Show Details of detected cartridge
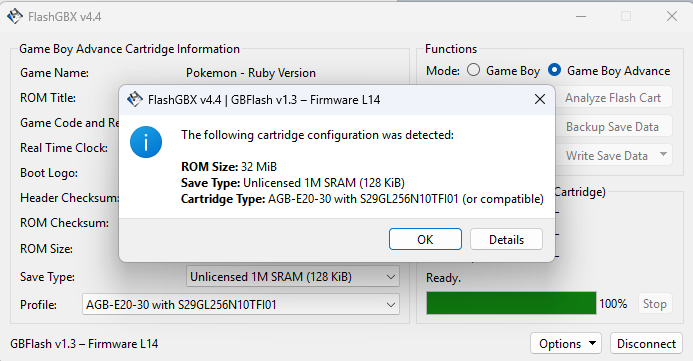693x361 pixels. [x=506, y=239]
